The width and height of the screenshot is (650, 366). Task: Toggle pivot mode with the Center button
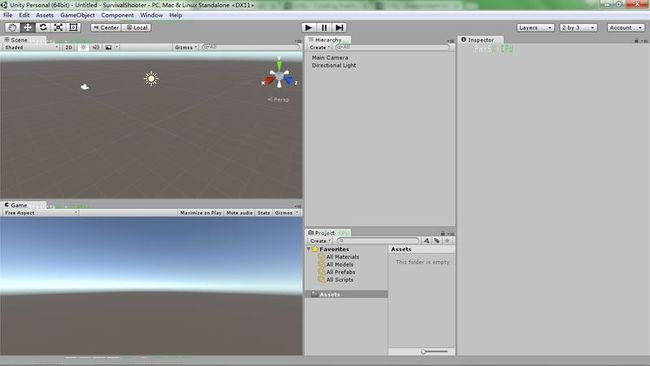[106, 27]
